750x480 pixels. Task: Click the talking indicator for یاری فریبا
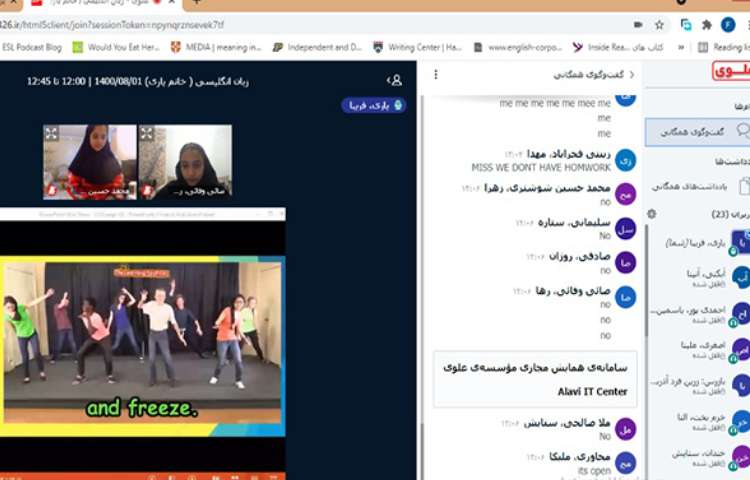pos(374,105)
